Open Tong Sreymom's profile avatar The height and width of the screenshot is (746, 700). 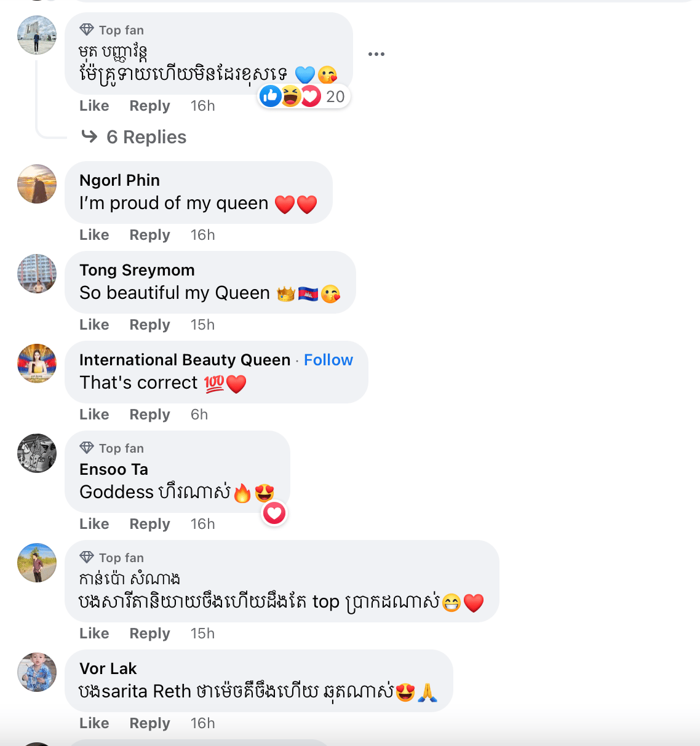tap(37, 274)
